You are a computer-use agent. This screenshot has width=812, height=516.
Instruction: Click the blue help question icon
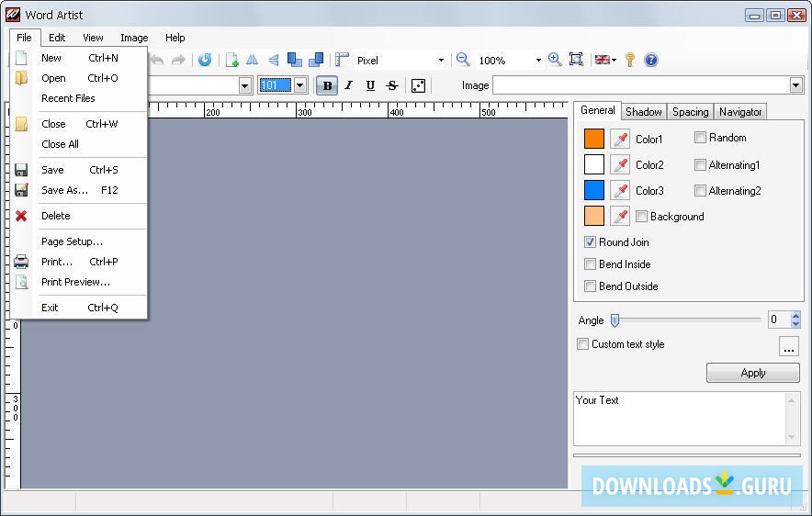[x=651, y=60]
